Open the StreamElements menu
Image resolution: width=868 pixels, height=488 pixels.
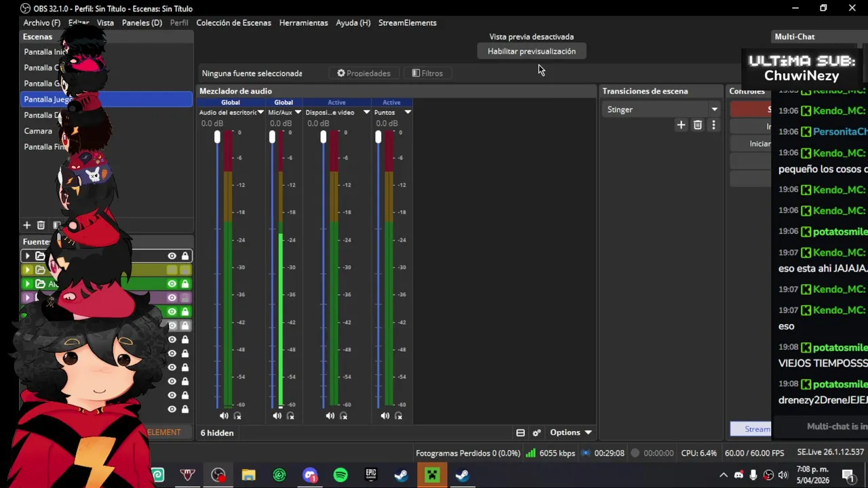tap(407, 22)
